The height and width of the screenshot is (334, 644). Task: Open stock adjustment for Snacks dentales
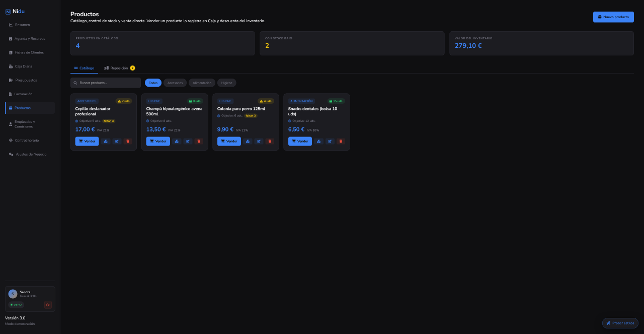[x=318, y=141]
